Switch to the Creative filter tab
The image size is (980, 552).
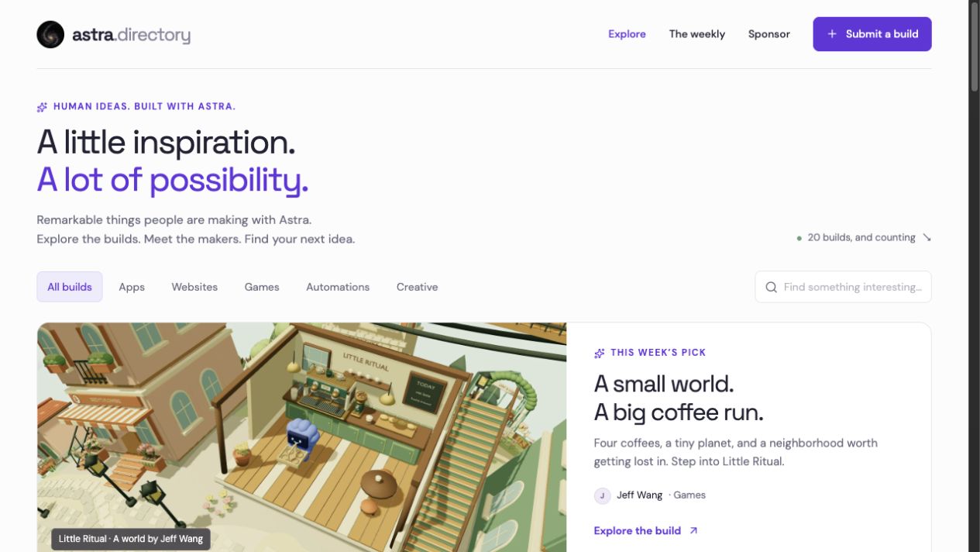click(418, 287)
